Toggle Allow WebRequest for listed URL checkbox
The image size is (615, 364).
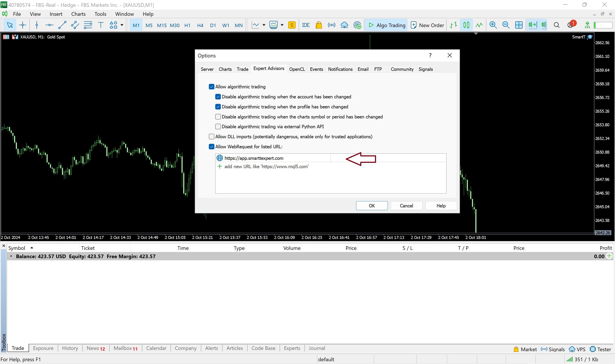tap(212, 146)
